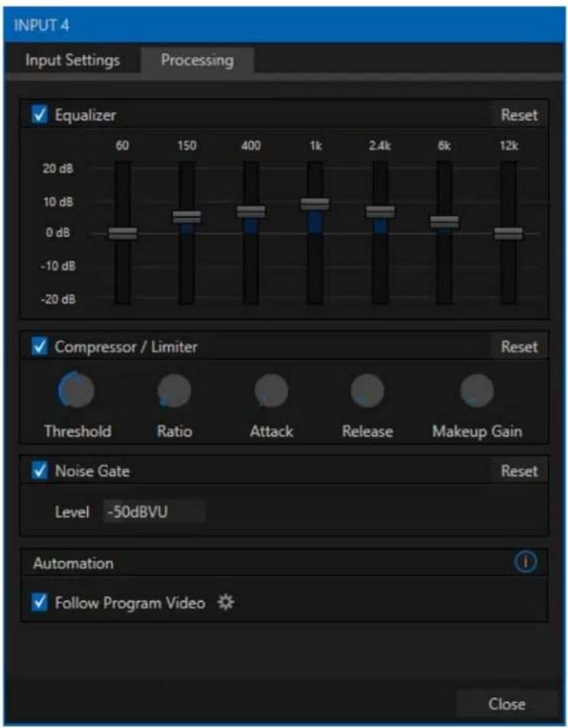568x728 pixels.
Task: Click the Attack knob
Action: tap(271, 391)
